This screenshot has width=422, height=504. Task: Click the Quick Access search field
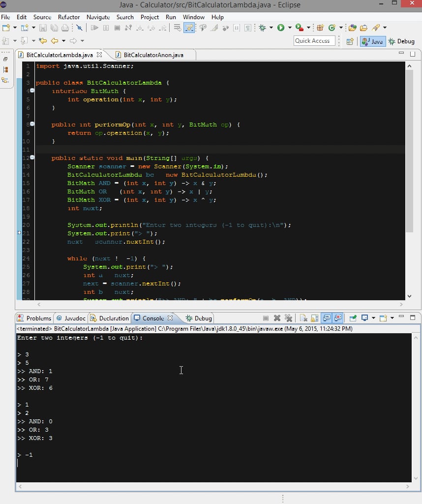click(314, 41)
